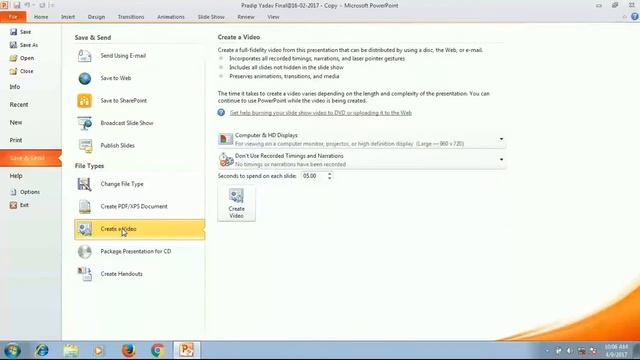Click the Create Handouts icon
The image size is (640, 360).
click(84, 274)
